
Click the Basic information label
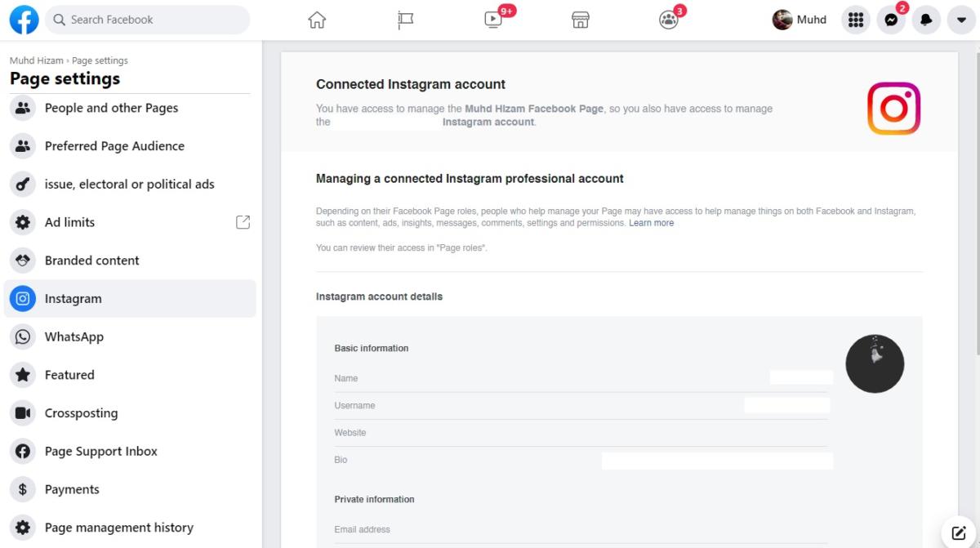(372, 348)
